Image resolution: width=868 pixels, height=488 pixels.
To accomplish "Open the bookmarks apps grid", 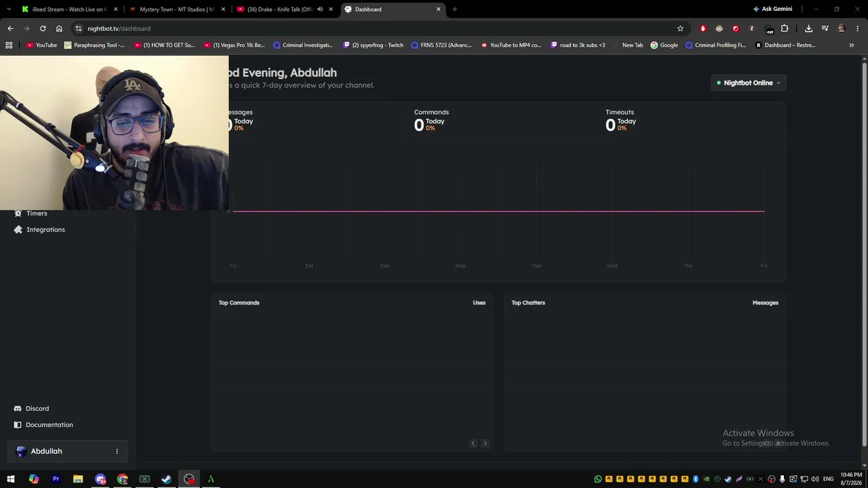I will pyautogui.click(x=9, y=45).
